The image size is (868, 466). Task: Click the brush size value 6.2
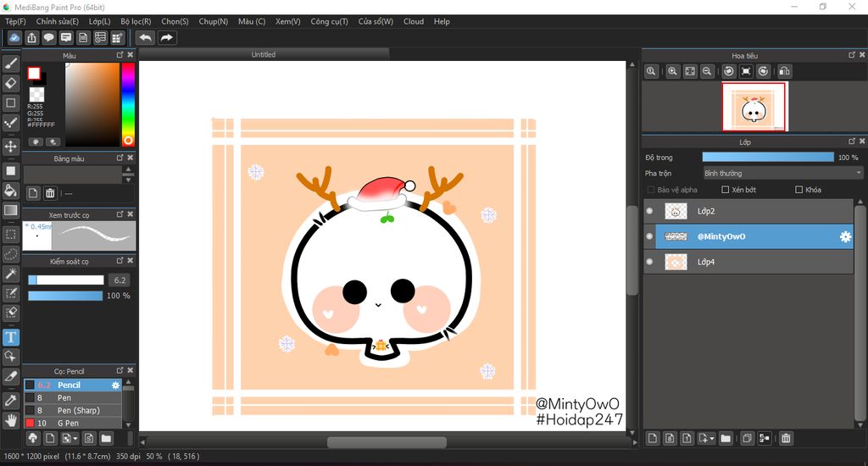coord(120,280)
